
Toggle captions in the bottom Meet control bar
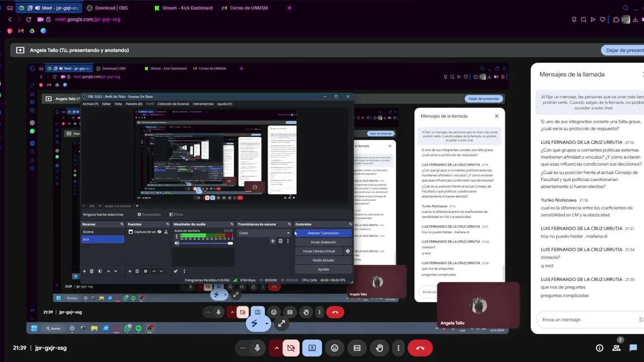point(357,348)
